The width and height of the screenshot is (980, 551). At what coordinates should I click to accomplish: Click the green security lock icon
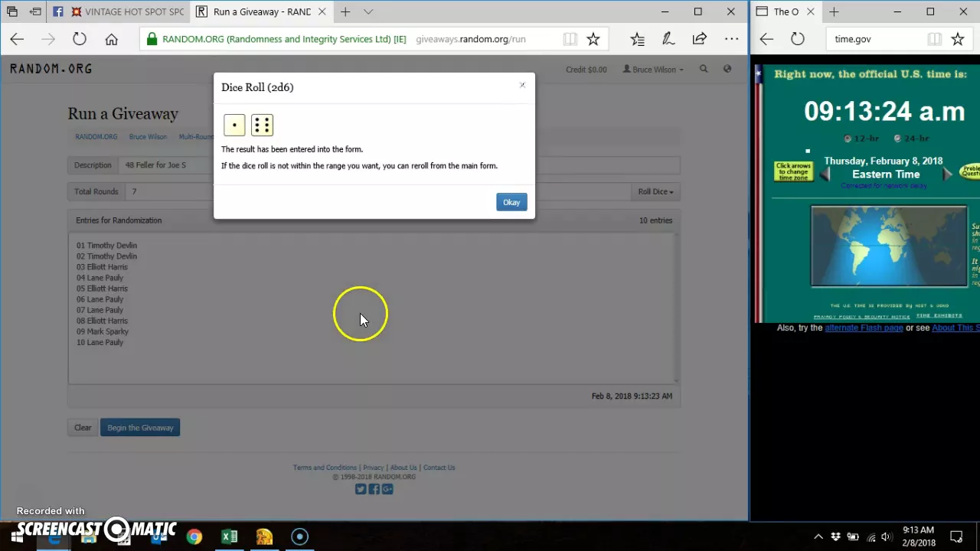point(152,39)
